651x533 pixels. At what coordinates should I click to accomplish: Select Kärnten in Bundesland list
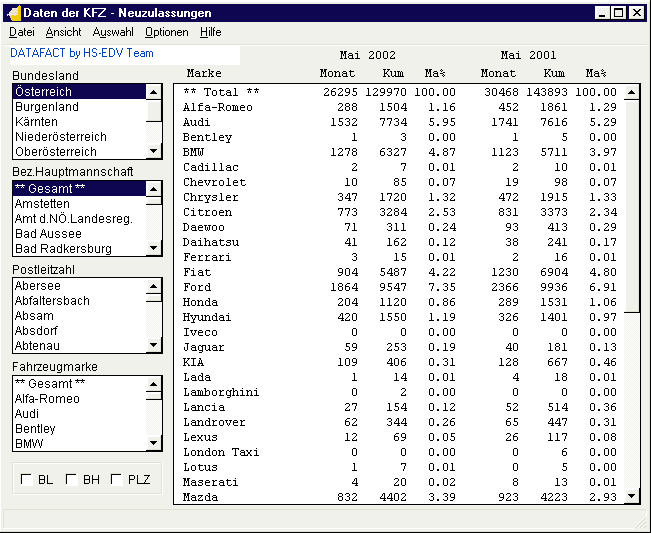[36, 122]
